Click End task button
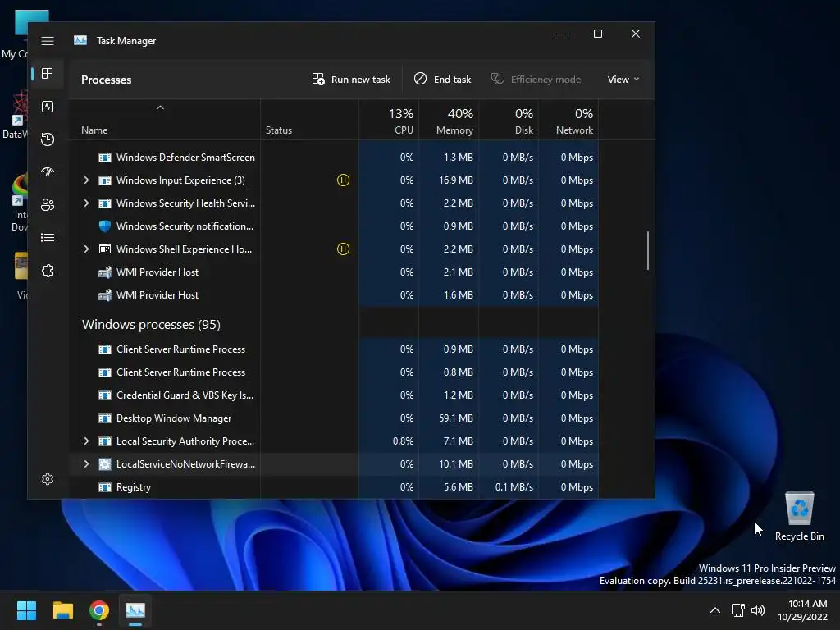 point(442,80)
